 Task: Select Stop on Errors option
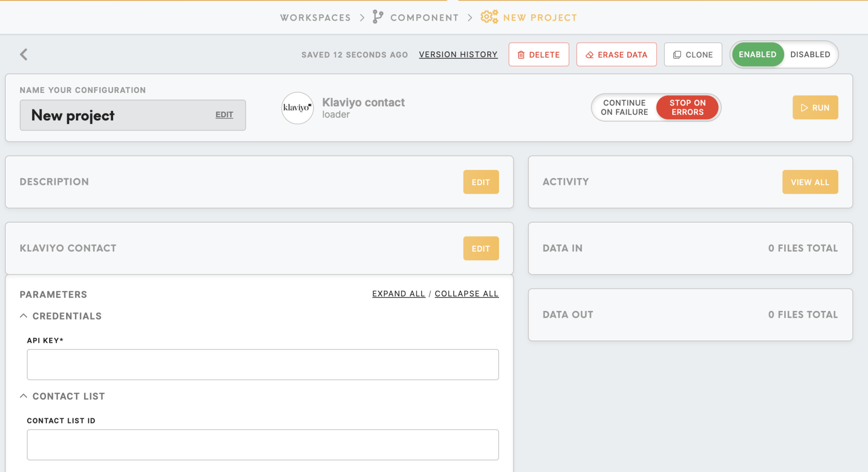[x=687, y=107]
